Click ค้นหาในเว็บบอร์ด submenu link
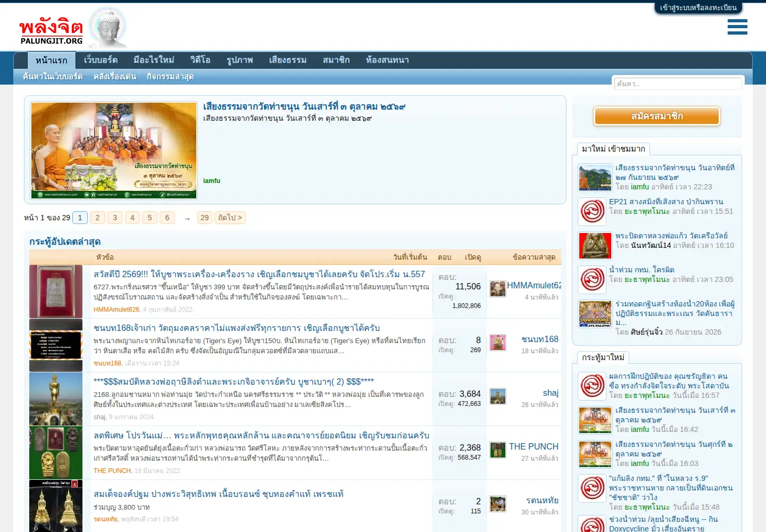Image resolution: width=766 pixels, height=532 pixels. (x=53, y=77)
